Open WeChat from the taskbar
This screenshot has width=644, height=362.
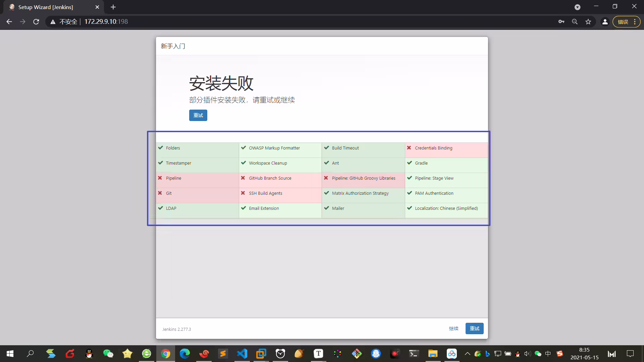(x=108, y=354)
